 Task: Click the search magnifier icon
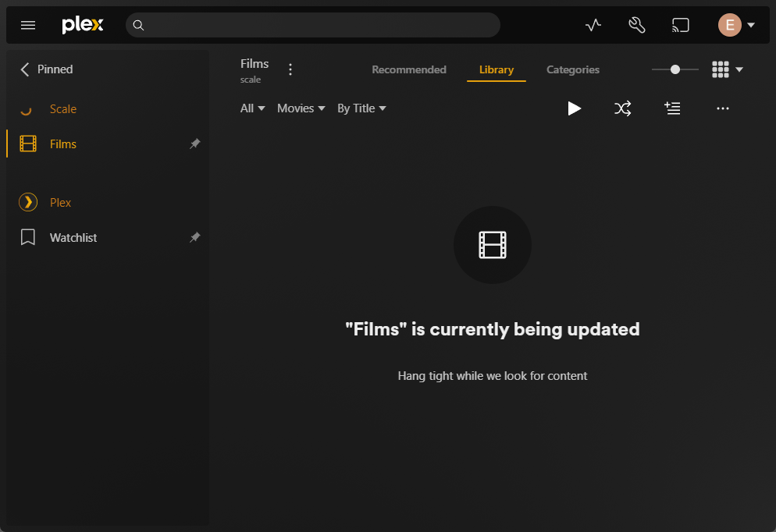click(139, 25)
